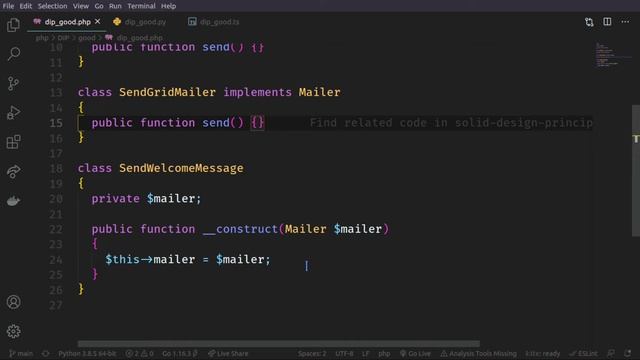Open the notifications bell icon
Image resolution: width=640 pixels, height=360 pixels.
click(628, 353)
